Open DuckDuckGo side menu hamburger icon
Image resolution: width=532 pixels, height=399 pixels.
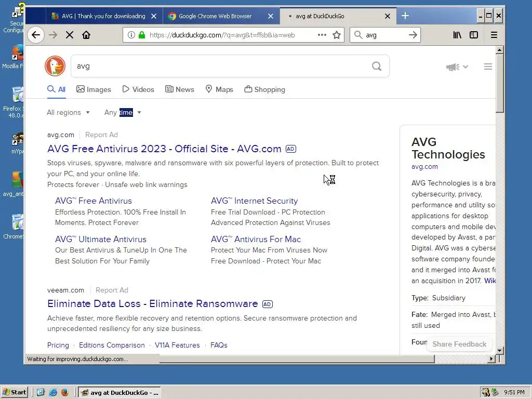pyautogui.click(x=488, y=66)
